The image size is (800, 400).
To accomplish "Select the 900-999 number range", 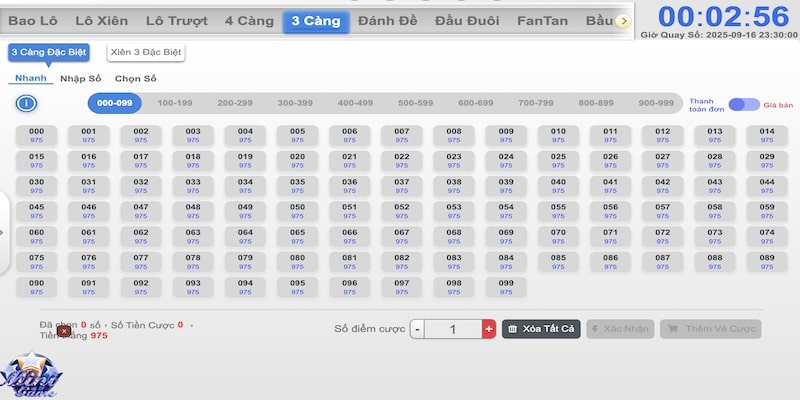I will pyautogui.click(x=655, y=103).
